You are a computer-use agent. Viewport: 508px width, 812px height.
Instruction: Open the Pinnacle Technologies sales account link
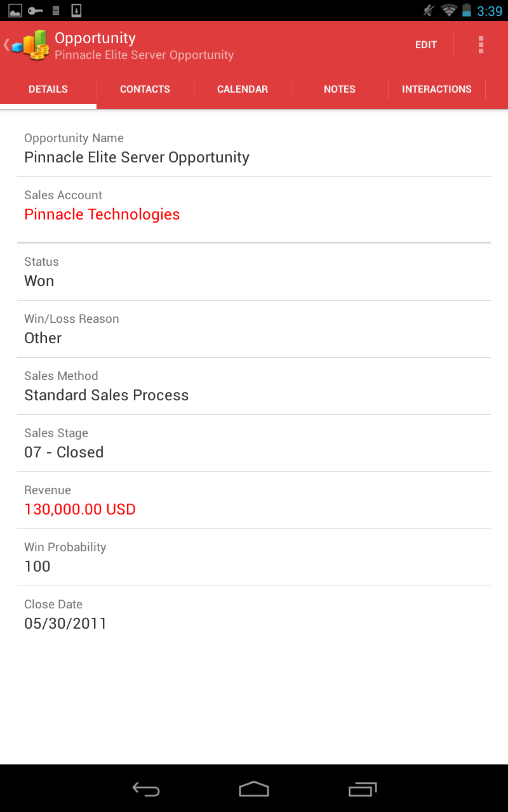point(102,214)
